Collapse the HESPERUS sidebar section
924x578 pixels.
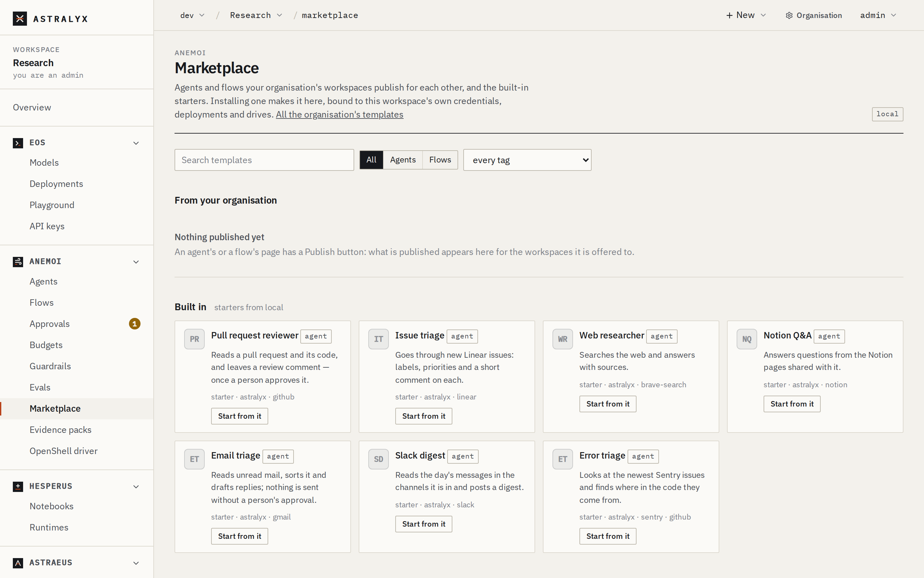pyautogui.click(x=136, y=486)
